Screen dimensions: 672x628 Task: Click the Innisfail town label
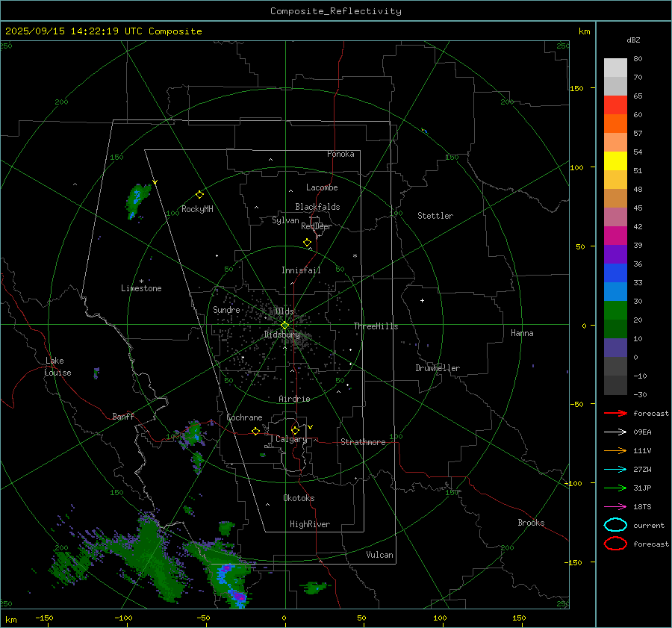301,270
